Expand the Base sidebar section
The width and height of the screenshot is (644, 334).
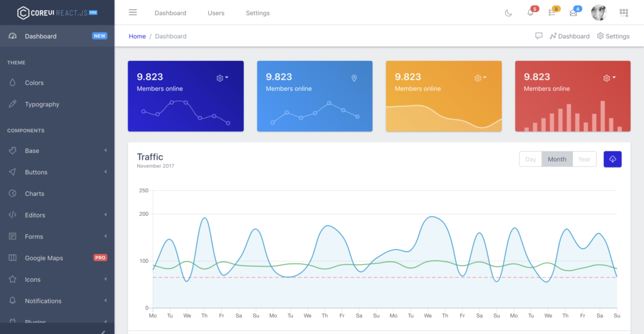tap(57, 151)
